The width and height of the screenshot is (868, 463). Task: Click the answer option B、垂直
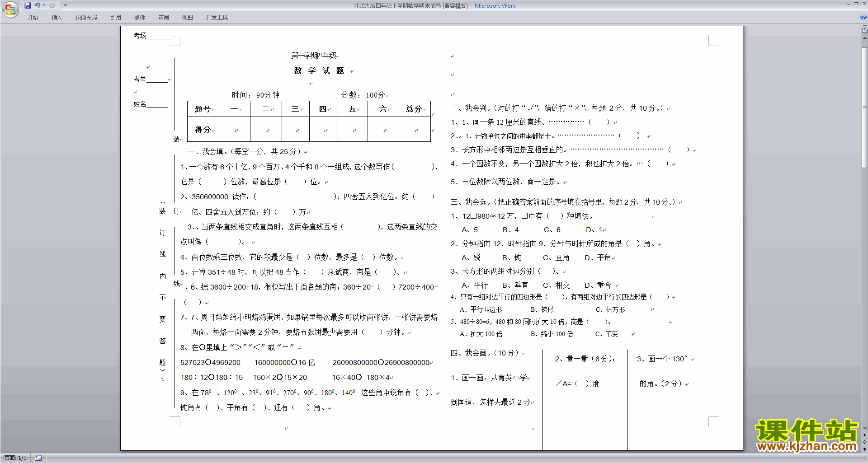pyautogui.click(x=515, y=285)
